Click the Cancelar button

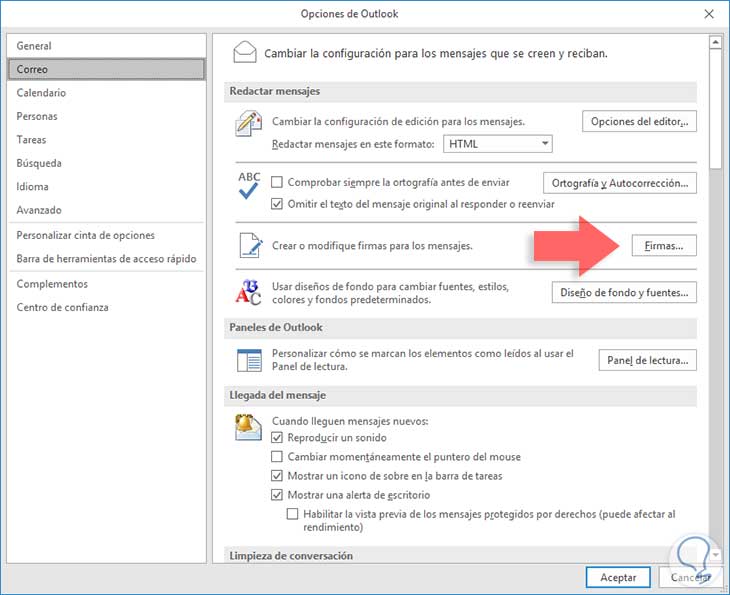click(691, 577)
